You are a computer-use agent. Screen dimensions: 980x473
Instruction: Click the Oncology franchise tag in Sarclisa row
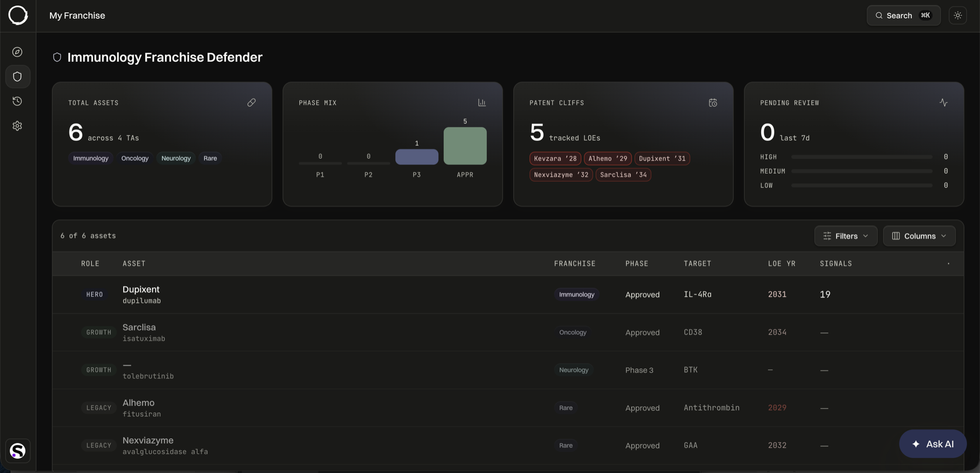(x=573, y=332)
